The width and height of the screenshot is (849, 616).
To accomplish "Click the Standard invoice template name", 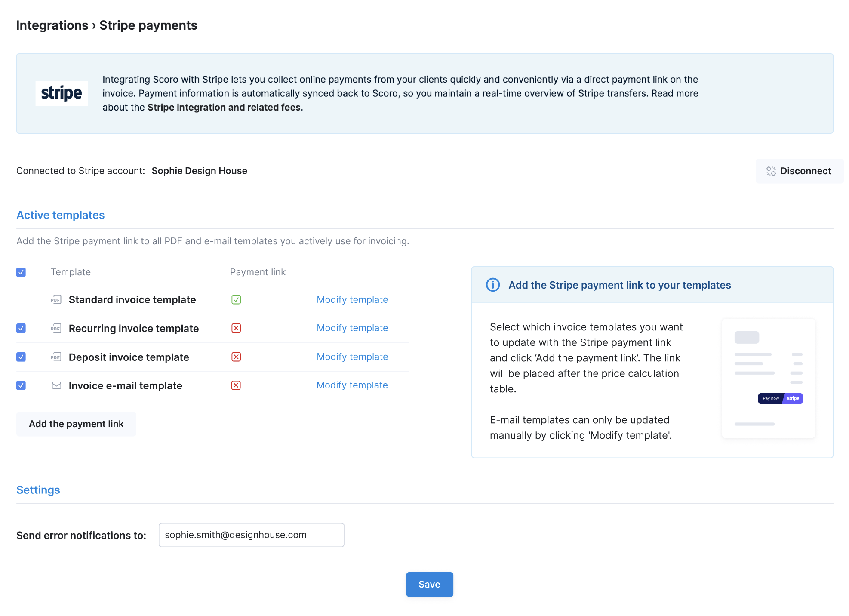I will tap(132, 300).
